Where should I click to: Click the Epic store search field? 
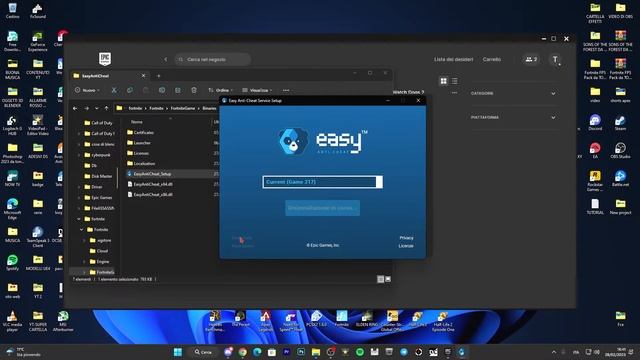213,60
